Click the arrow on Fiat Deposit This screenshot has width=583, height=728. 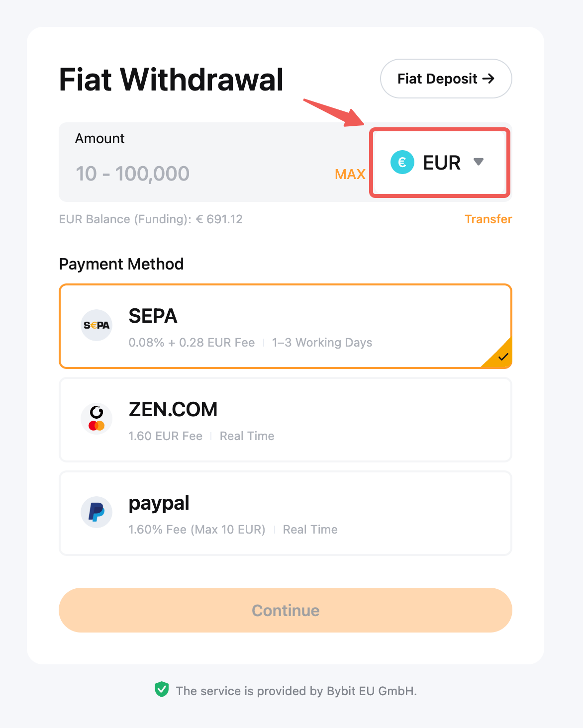pos(488,79)
